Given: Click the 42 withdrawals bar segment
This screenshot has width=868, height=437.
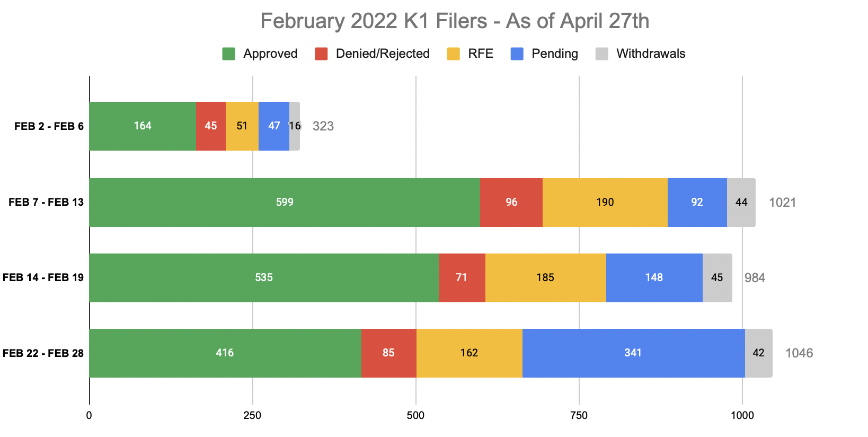Looking at the screenshot, I should click(x=759, y=353).
